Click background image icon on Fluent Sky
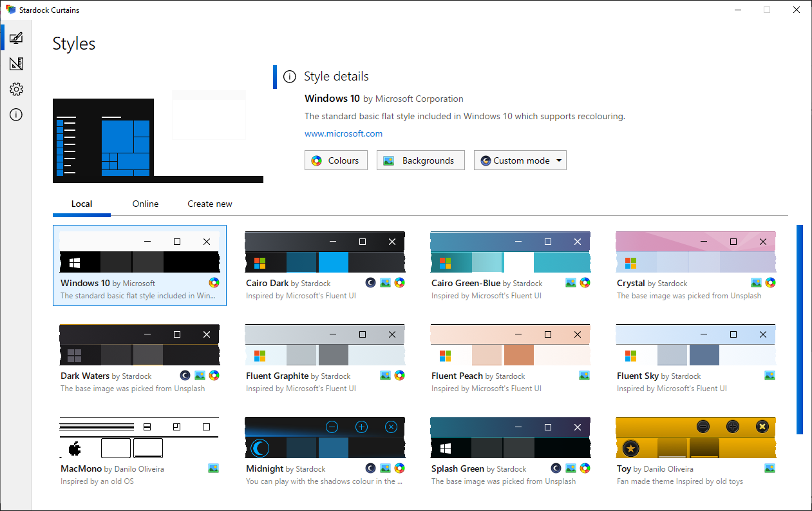This screenshot has height=511, width=812. [x=770, y=376]
